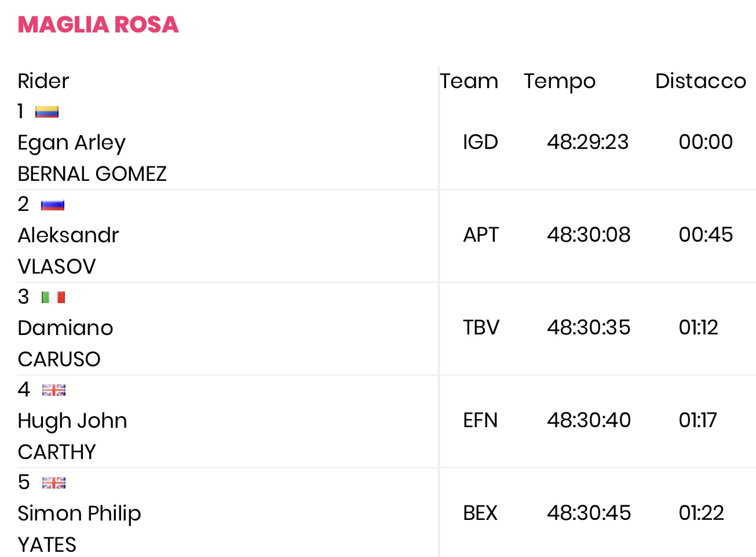Select the Tempo column header
756x557 pixels.
(x=560, y=81)
